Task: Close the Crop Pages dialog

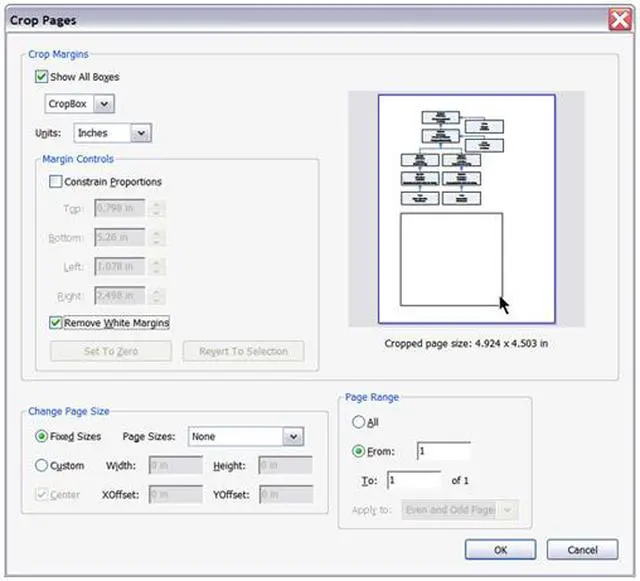Action: (618, 19)
